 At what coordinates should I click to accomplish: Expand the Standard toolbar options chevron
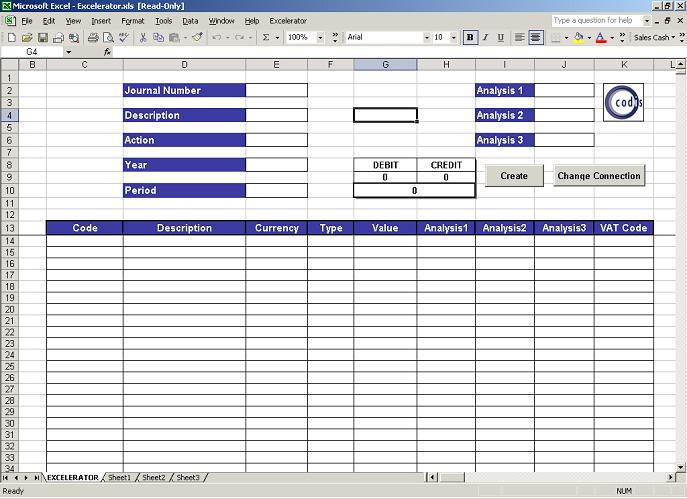tap(335, 38)
